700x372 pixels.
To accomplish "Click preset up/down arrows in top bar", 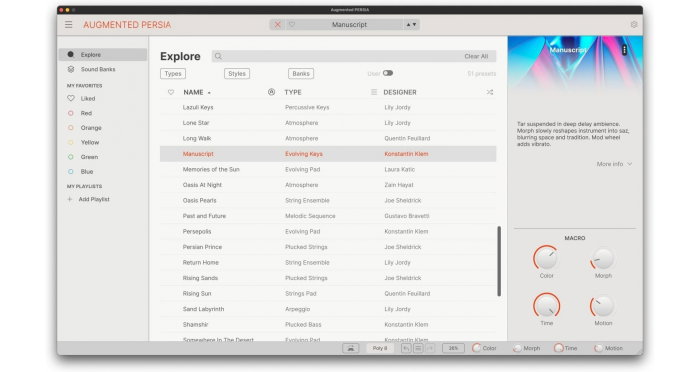I will (x=411, y=25).
